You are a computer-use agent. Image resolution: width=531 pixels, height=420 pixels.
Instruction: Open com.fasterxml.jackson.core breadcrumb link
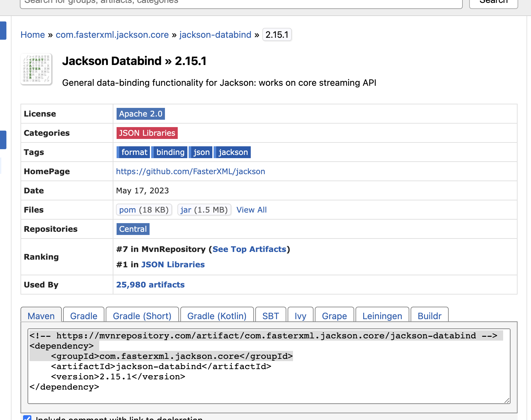(112, 35)
